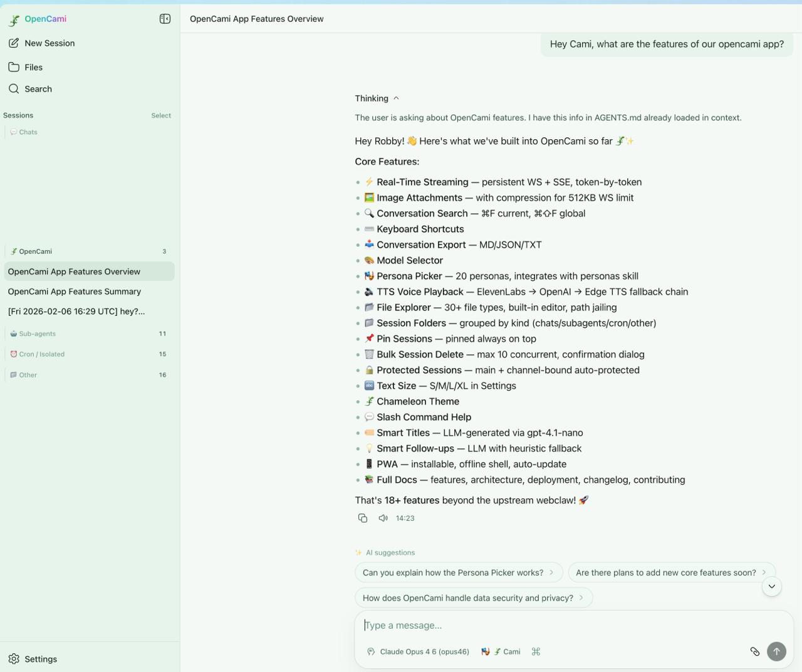Play TTS audio with the speaker icon

click(x=383, y=518)
